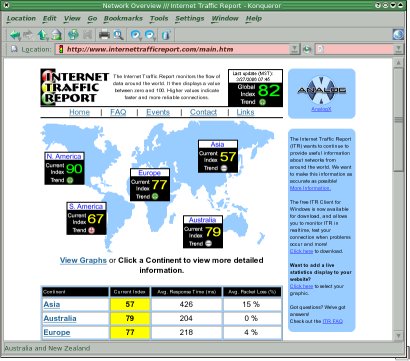
Task: Open the Go menu
Action: coord(92,19)
